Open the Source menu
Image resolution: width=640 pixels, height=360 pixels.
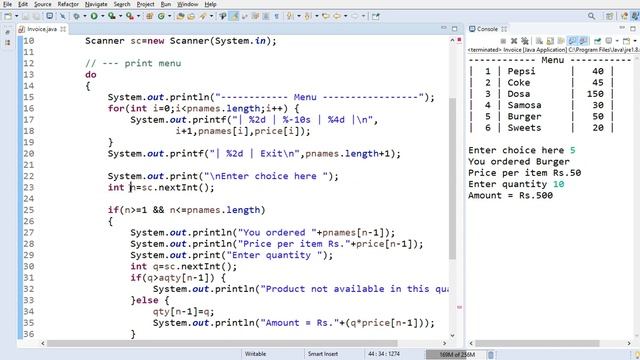[x=42, y=4]
